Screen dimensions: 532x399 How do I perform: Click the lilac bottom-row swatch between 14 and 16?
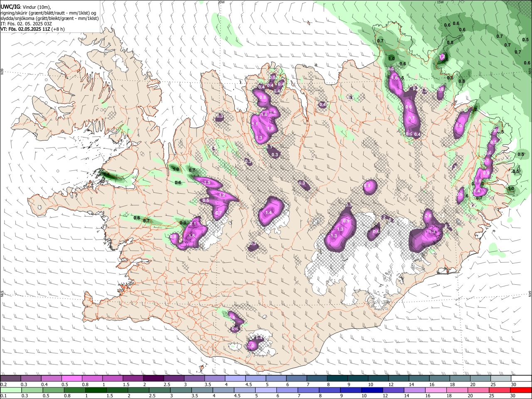pos(414,390)
